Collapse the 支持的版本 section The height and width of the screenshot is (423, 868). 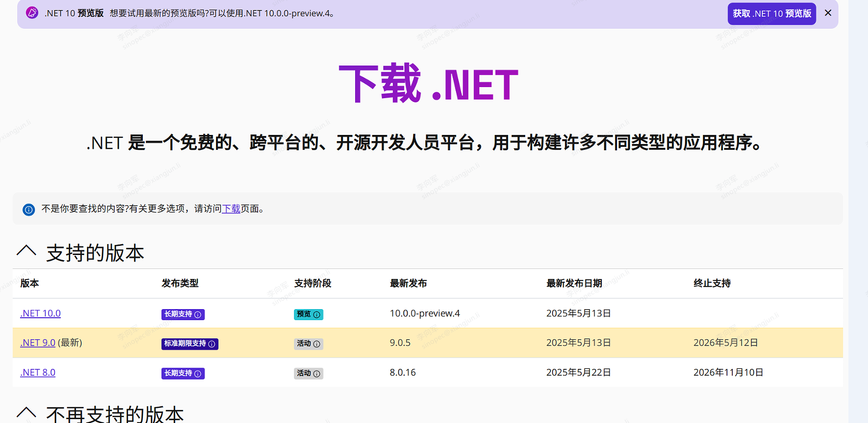pyautogui.click(x=26, y=251)
